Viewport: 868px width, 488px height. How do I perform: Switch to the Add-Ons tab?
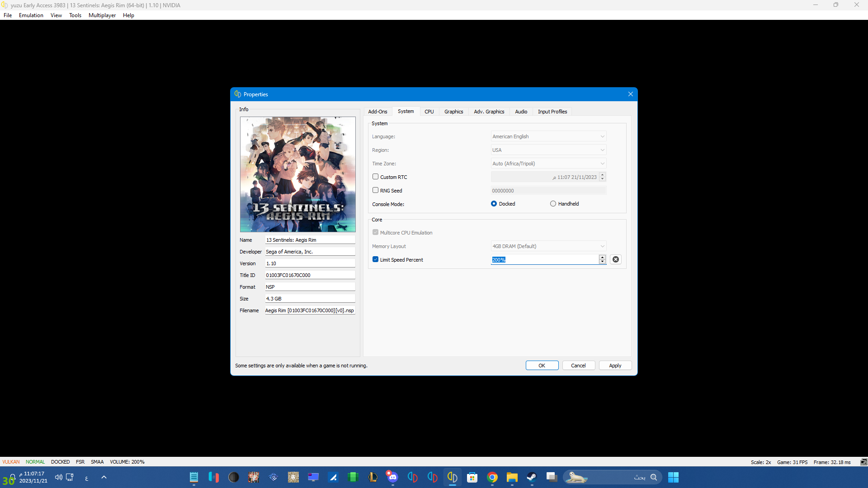tap(377, 112)
